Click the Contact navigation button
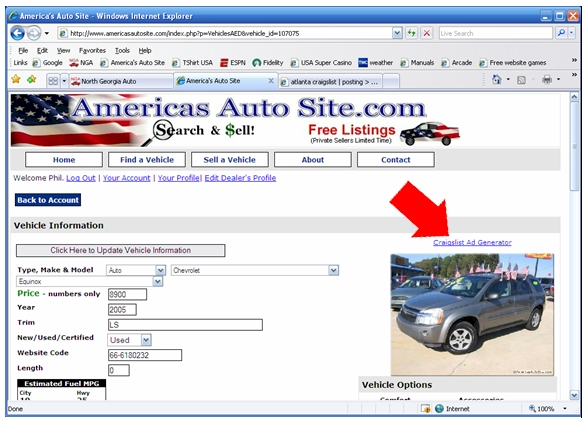This screenshot has width=587, height=421. [396, 160]
